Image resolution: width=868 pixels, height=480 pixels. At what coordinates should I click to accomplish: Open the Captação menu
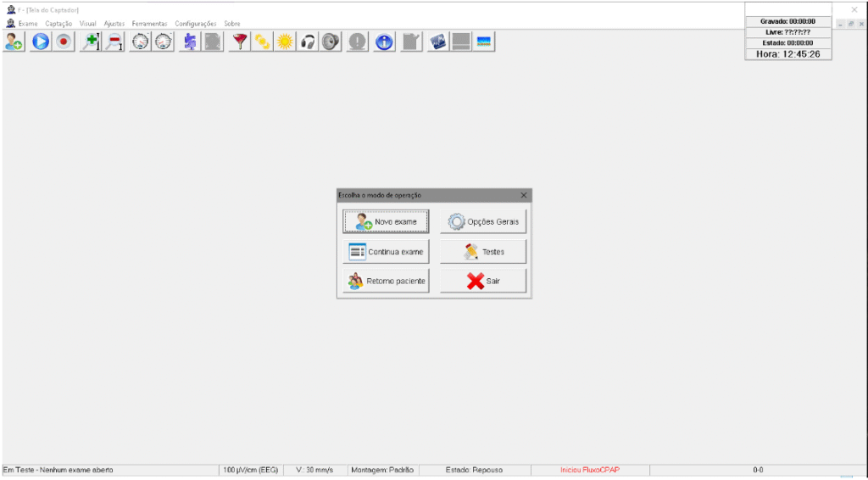(x=58, y=24)
